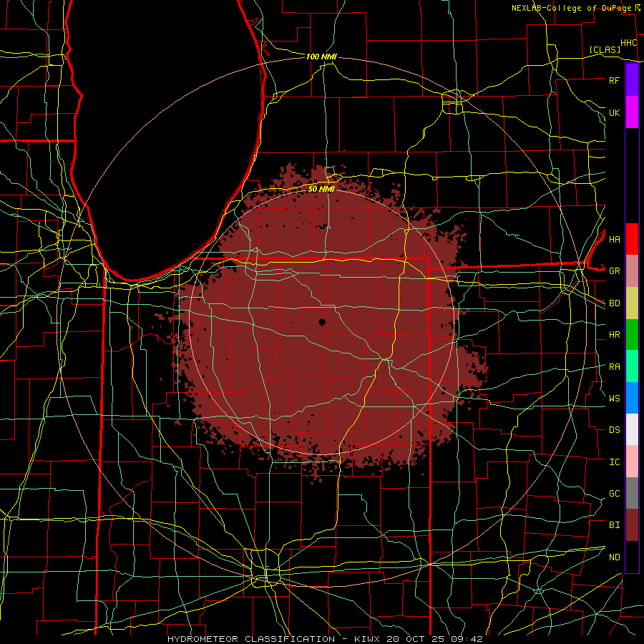Click the '50 NMI' range ring label
The height and width of the screenshot is (644, 644).
point(321,190)
